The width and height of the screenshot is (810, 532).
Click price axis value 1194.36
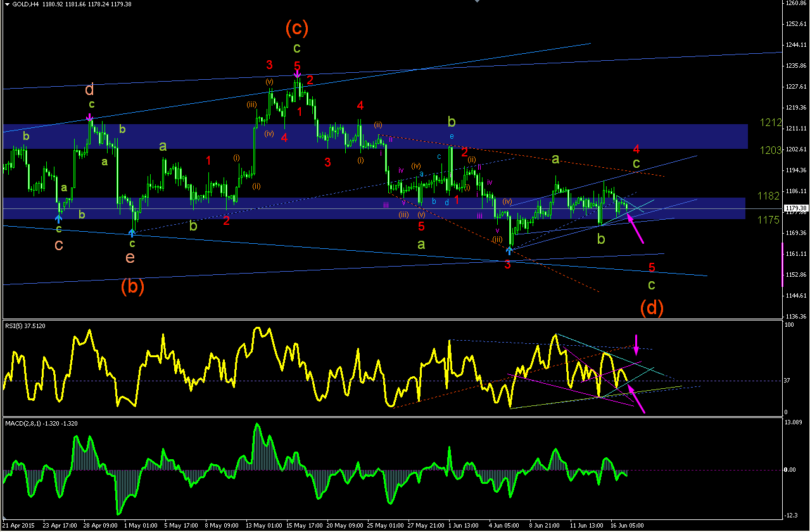click(x=795, y=170)
